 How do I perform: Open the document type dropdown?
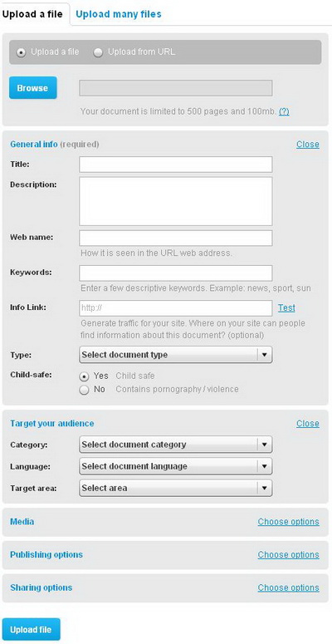(x=176, y=355)
